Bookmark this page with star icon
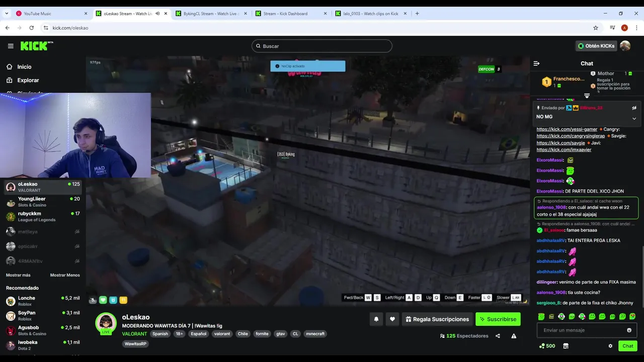 pyautogui.click(x=596, y=28)
